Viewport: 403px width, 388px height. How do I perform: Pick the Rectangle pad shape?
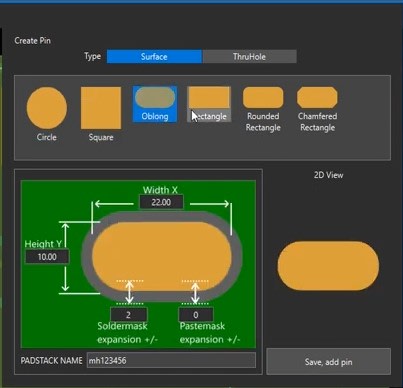(209, 104)
